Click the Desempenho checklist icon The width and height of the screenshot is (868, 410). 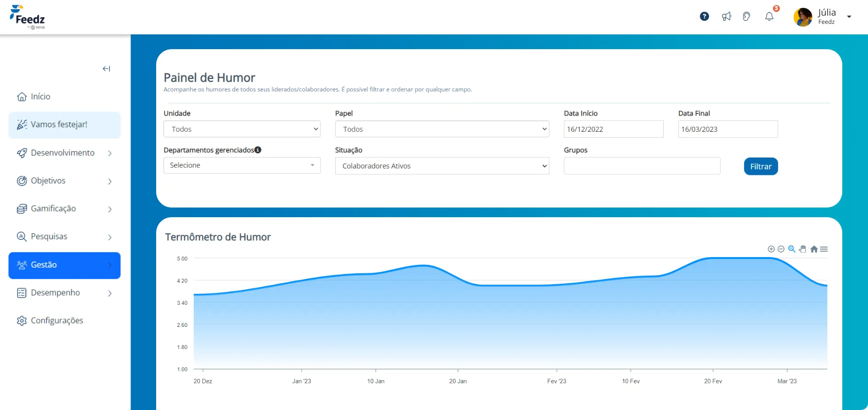tap(22, 293)
